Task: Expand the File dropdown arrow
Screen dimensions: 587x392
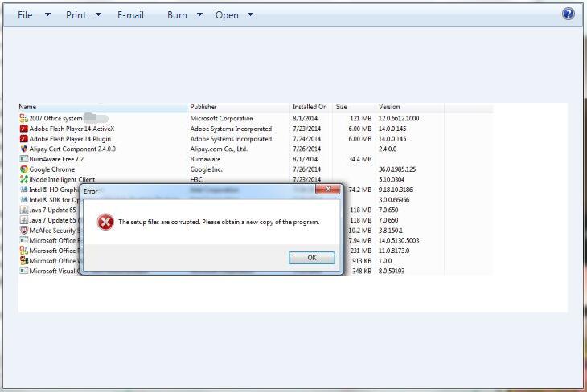Action: tap(48, 15)
